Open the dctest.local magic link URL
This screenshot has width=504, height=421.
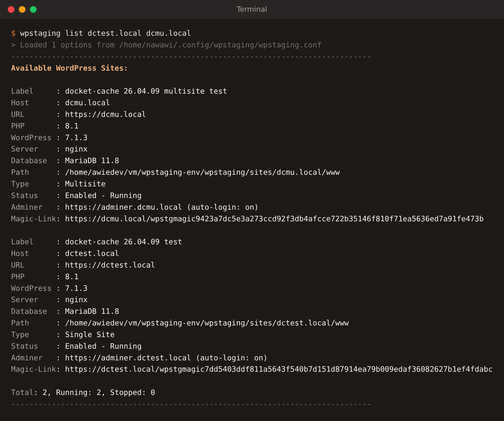click(x=279, y=369)
